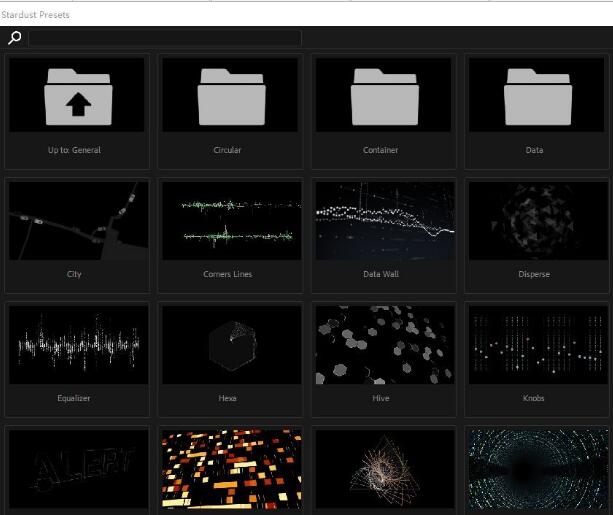Screen dimensions: 613x515
Task: Click the 'Circular' folder label
Action: [x=227, y=150]
